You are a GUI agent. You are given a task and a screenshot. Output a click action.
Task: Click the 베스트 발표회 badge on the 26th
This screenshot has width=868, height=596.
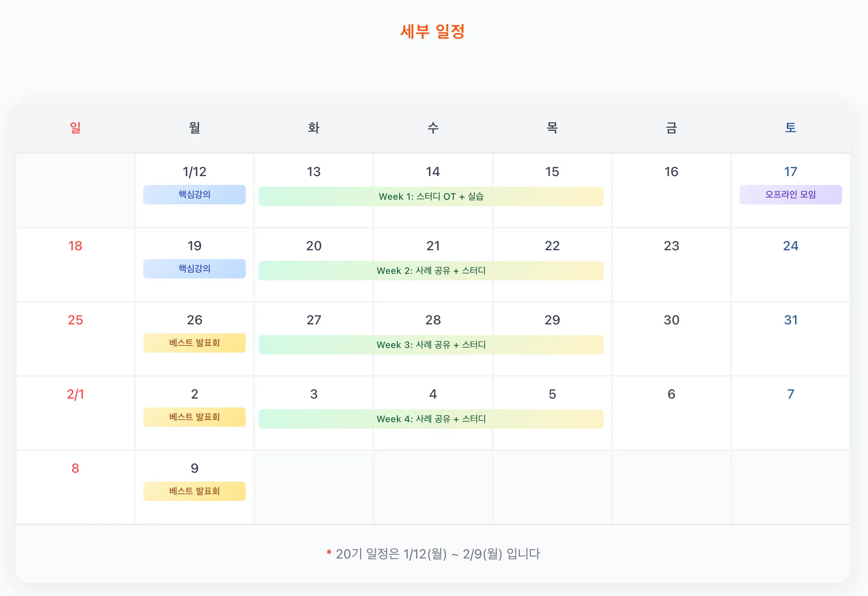click(194, 343)
